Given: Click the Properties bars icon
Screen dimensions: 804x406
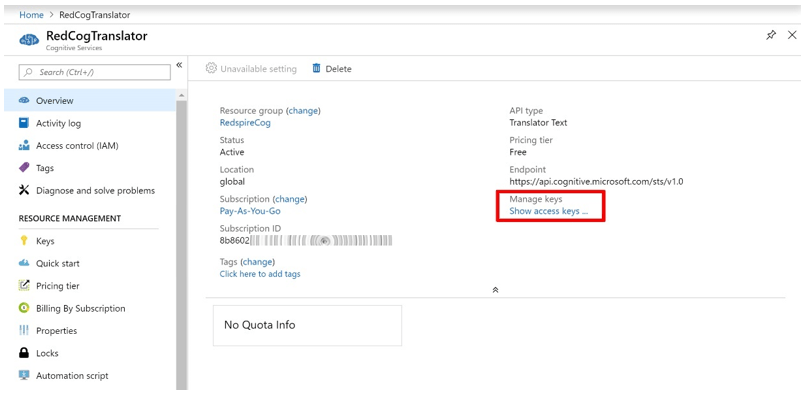Looking at the screenshot, I should pos(24,331).
